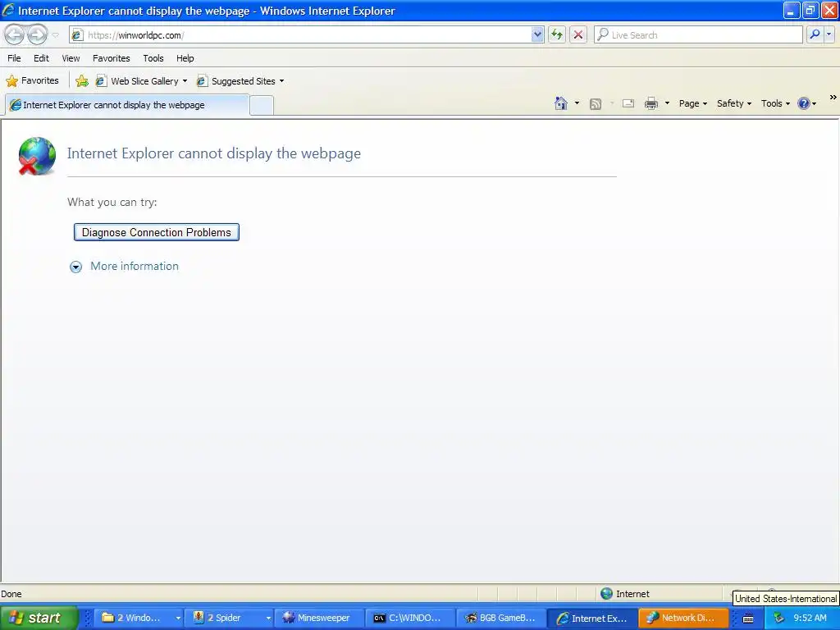Click the Internet security zone indicator
Image resolution: width=840 pixels, height=630 pixels.
pyautogui.click(x=624, y=594)
